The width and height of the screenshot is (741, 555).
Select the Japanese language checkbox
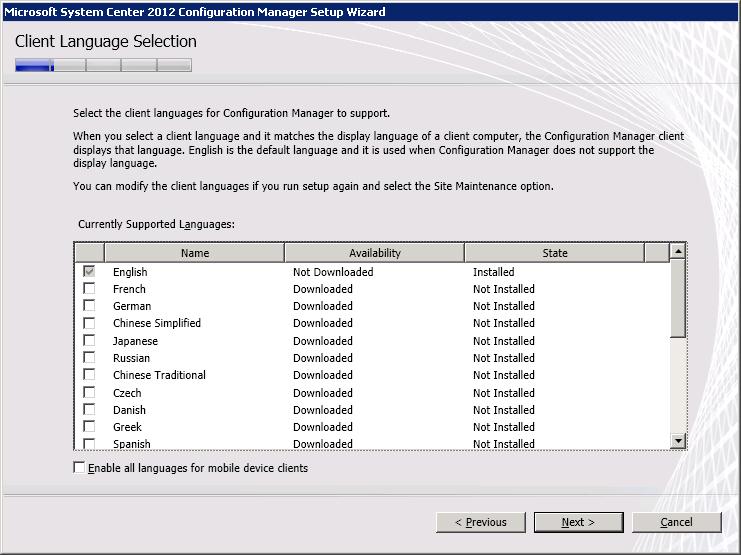89,341
